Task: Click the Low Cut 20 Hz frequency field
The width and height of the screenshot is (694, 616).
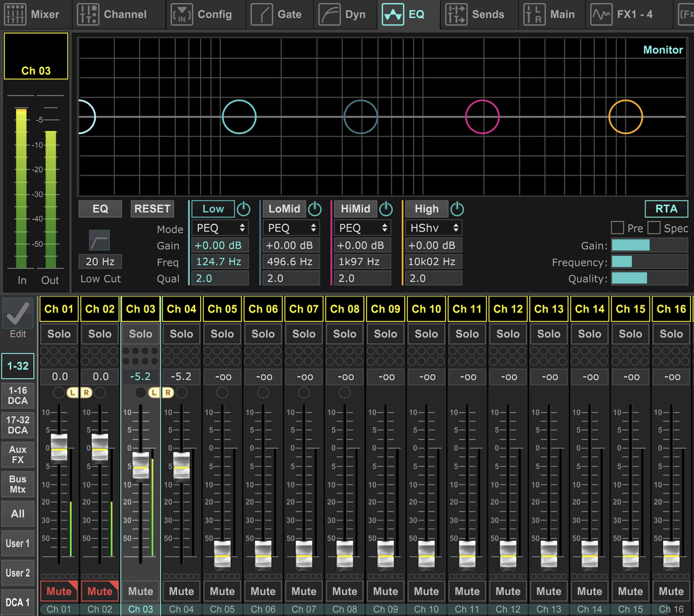Action: coord(100,262)
